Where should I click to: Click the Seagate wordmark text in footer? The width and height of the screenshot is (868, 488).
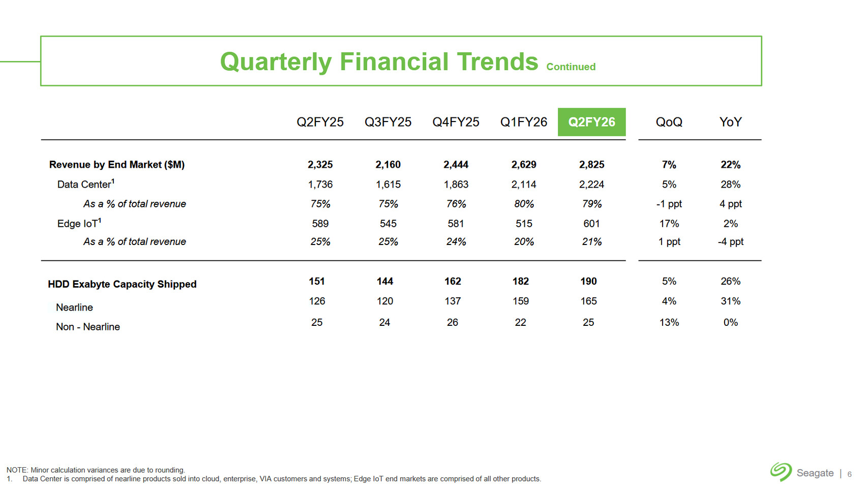point(815,473)
